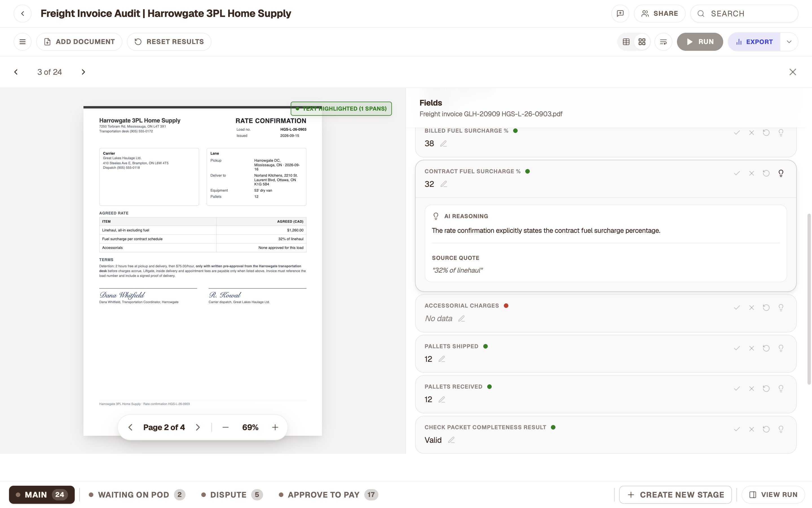The width and height of the screenshot is (812, 508).
Task: Open the Main stage tab
Action: click(x=42, y=494)
